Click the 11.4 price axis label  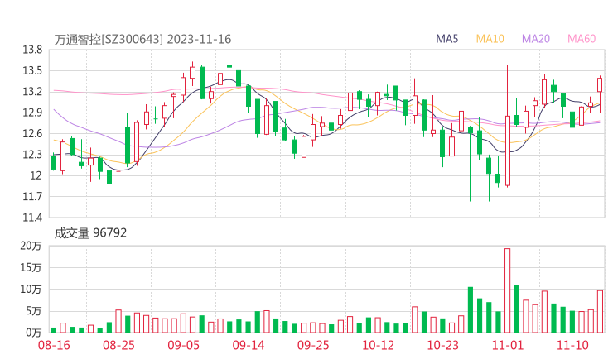(32, 218)
